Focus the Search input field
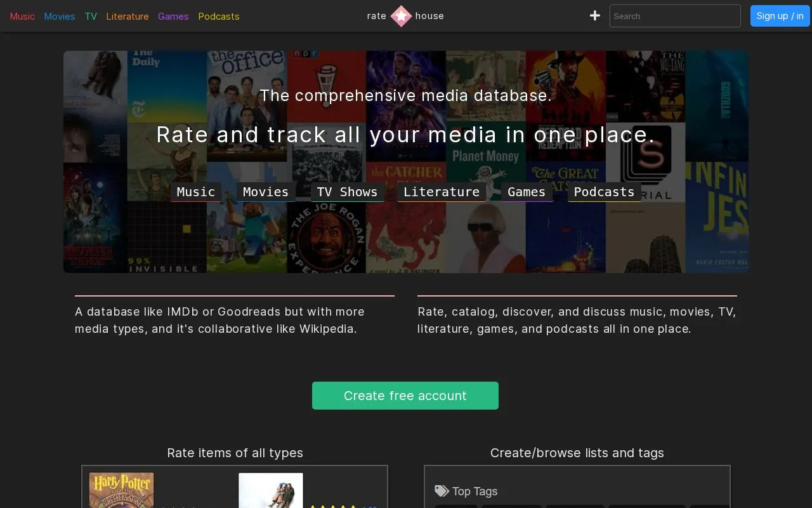The width and height of the screenshot is (812, 508). (675, 16)
